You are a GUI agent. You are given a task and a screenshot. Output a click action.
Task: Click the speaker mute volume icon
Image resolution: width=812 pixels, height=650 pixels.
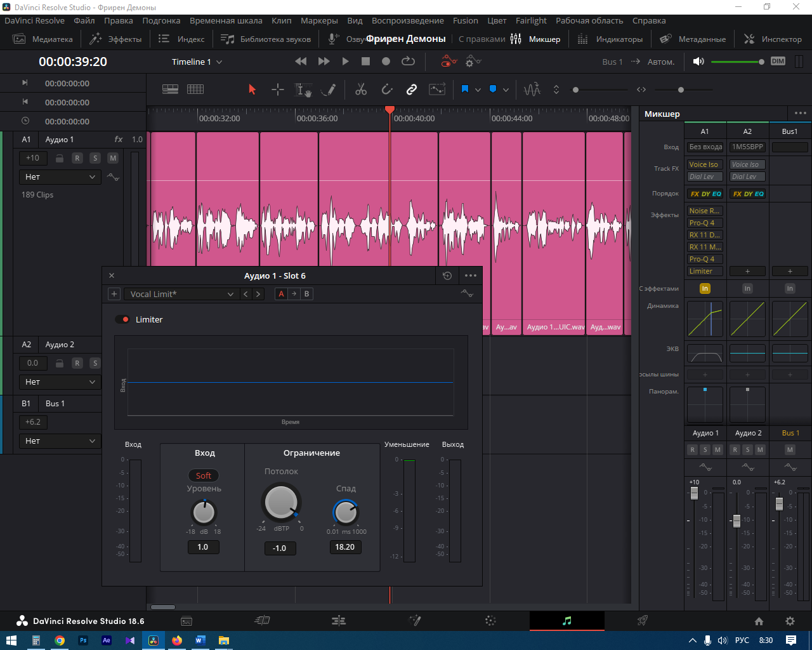point(698,62)
